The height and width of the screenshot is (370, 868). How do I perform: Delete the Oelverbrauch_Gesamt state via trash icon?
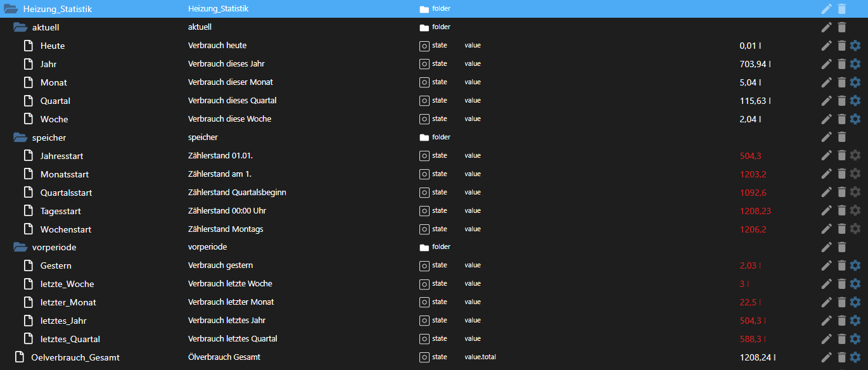[x=841, y=357]
